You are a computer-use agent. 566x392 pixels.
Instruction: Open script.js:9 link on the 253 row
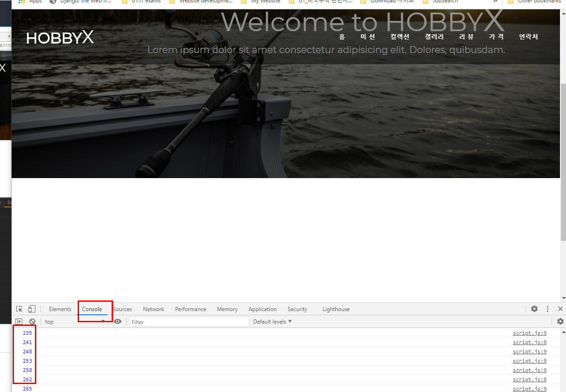(x=530, y=361)
